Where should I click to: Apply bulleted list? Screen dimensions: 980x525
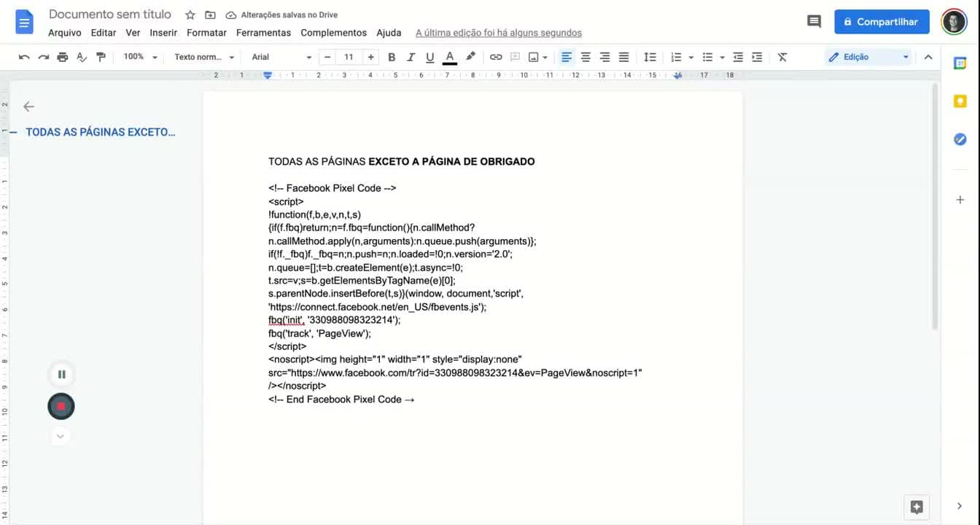[x=707, y=57]
